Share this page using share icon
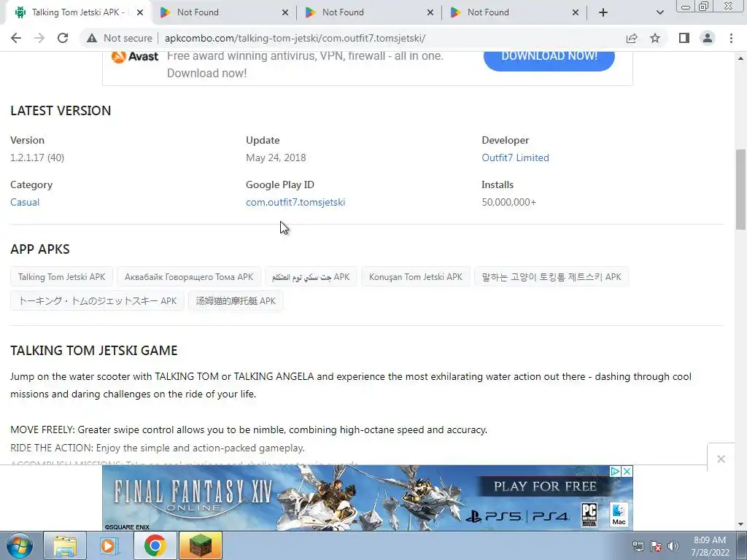This screenshot has width=747, height=560. [x=632, y=38]
